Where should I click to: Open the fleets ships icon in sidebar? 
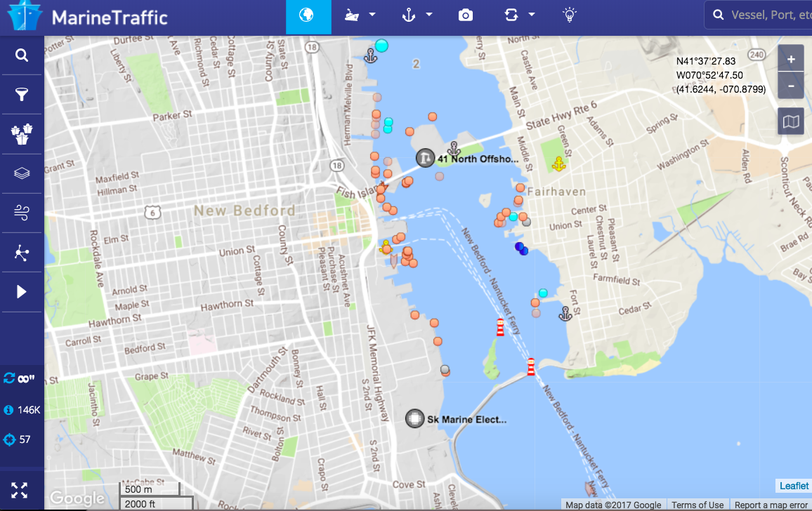point(21,134)
